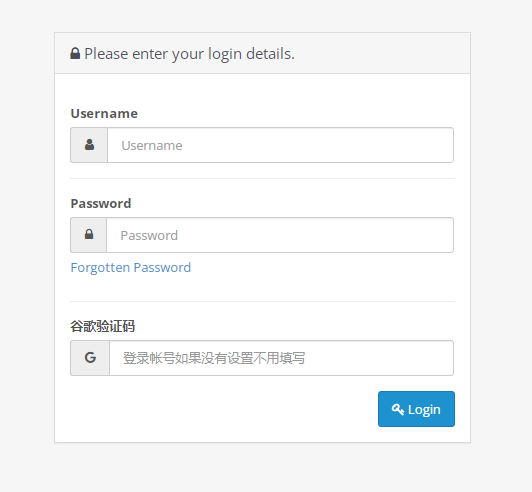Click the divider line above the 谷歌验证码 label
This screenshot has height=492, width=532.
click(x=262, y=301)
